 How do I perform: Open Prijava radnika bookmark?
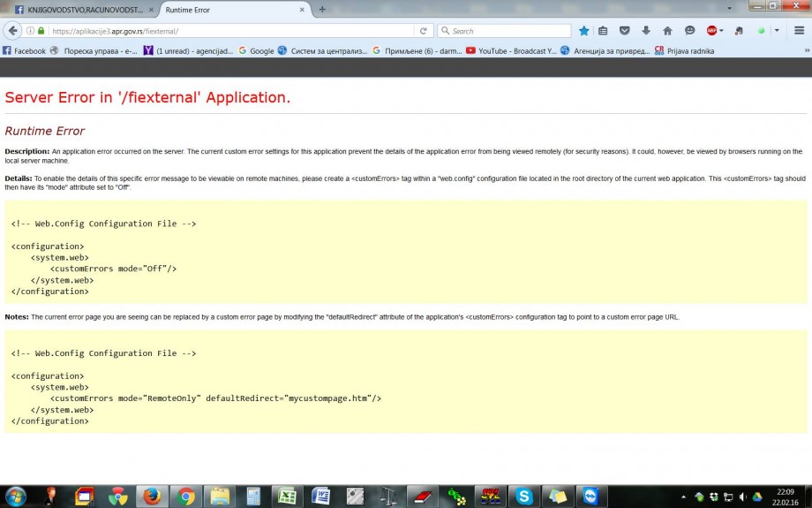[684, 51]
